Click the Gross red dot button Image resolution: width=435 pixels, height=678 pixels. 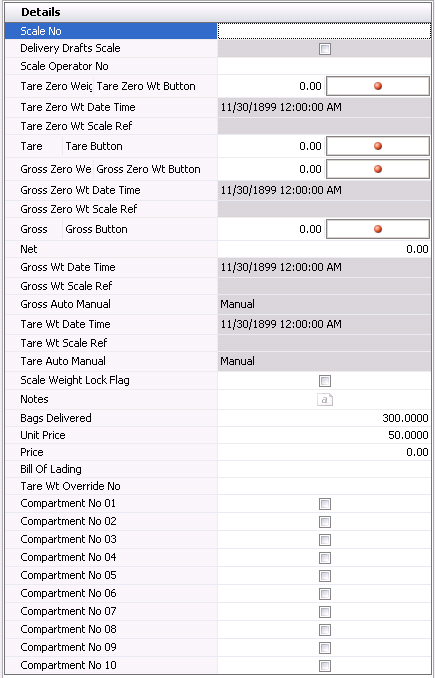tap(377, 229)
